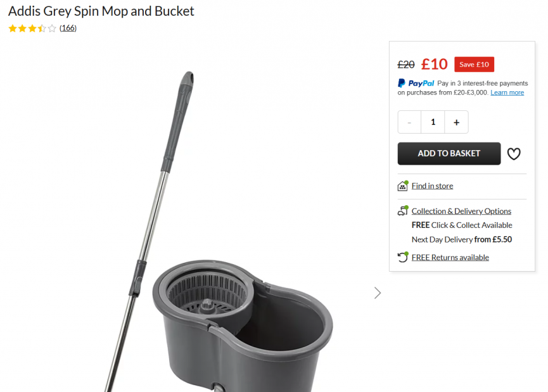
Task: Open FREE Returns available link
Action: coord(450,257)
